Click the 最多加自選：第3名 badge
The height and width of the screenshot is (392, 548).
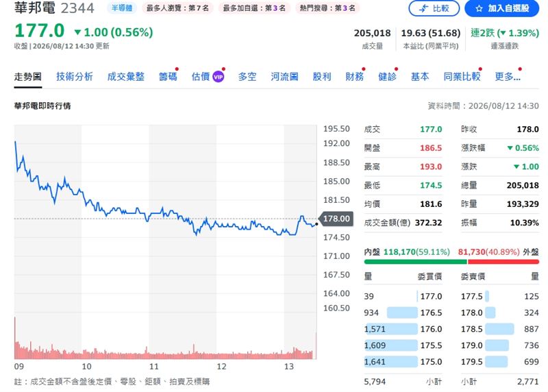[254, 8]
